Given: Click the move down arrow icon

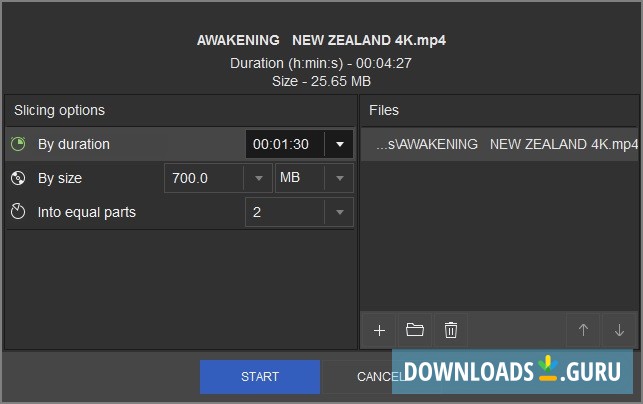Looking at the screenshot, I should click(x=619, y=330).
